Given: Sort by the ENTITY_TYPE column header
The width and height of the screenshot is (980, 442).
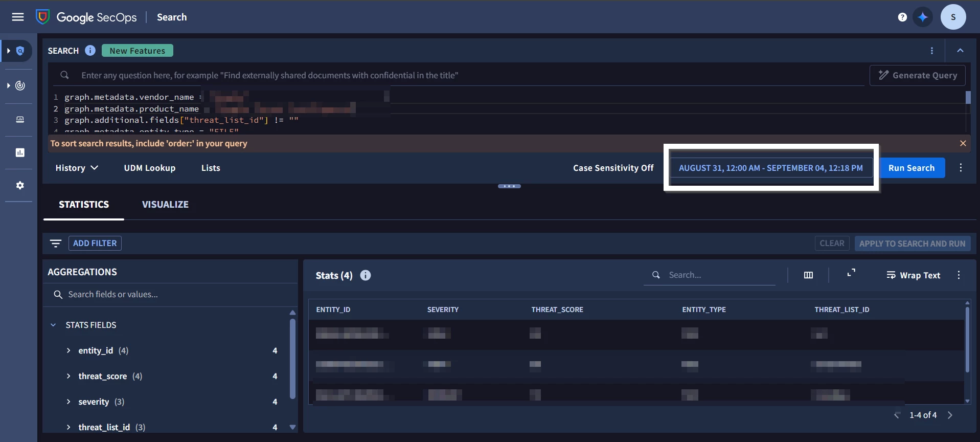Looking at the screenshot, I should pos(704,310).
